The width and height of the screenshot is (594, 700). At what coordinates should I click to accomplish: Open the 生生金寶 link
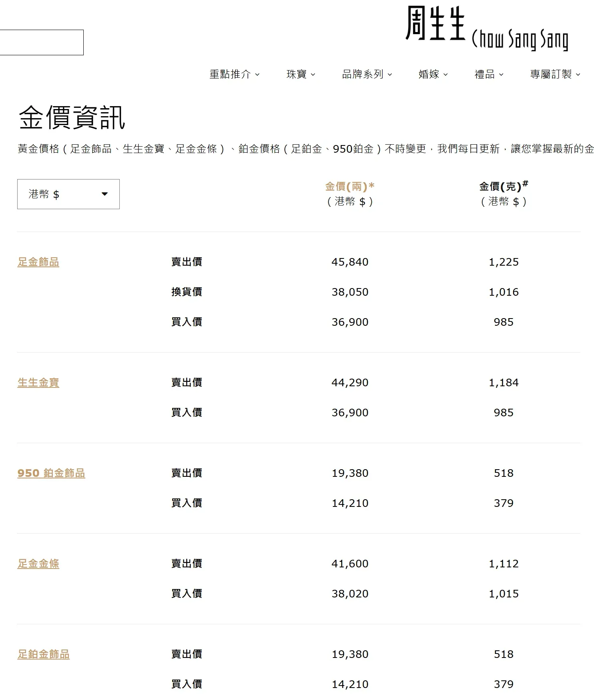[x=38, y=383]
